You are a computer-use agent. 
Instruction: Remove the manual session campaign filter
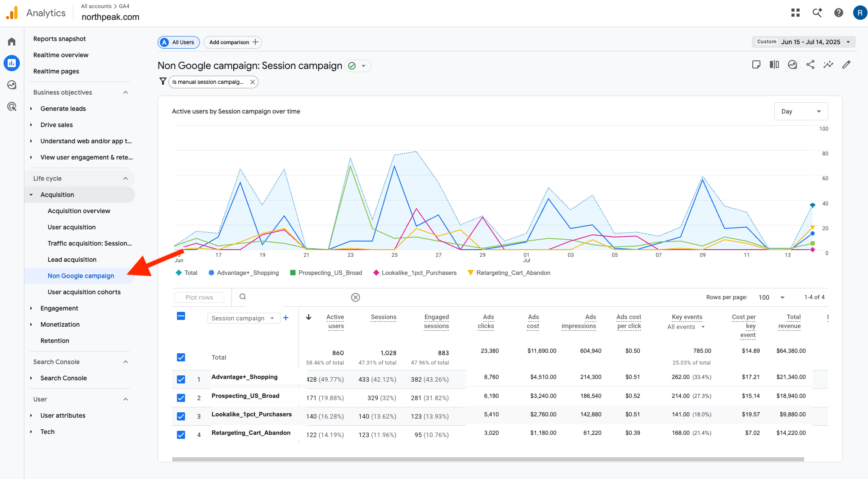click(253, 82)
